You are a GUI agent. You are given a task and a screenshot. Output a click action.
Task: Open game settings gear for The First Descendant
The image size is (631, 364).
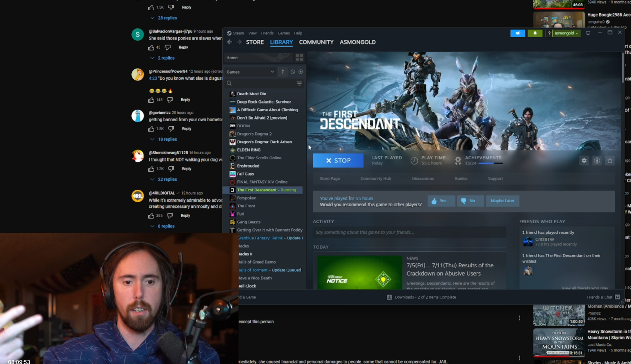584,161
